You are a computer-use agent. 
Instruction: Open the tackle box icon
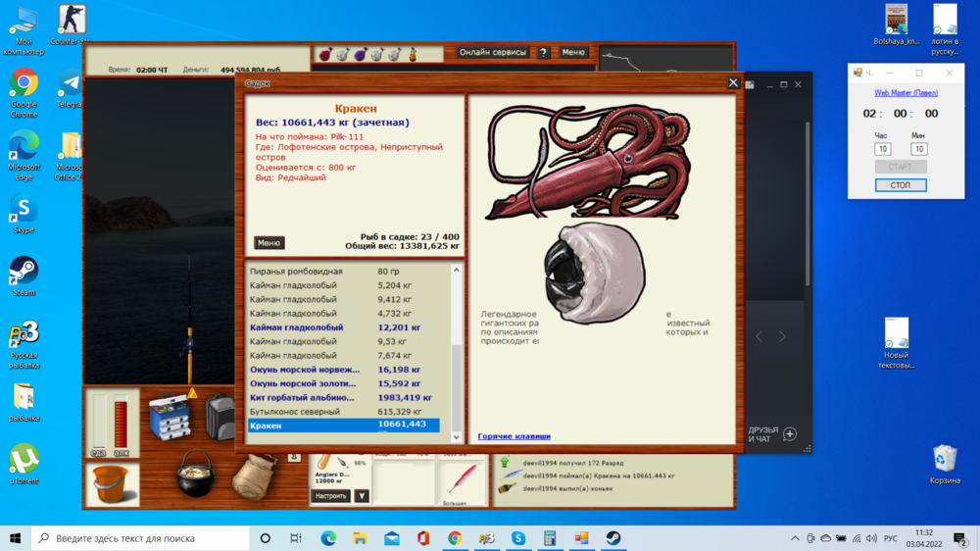click(170, 417)
